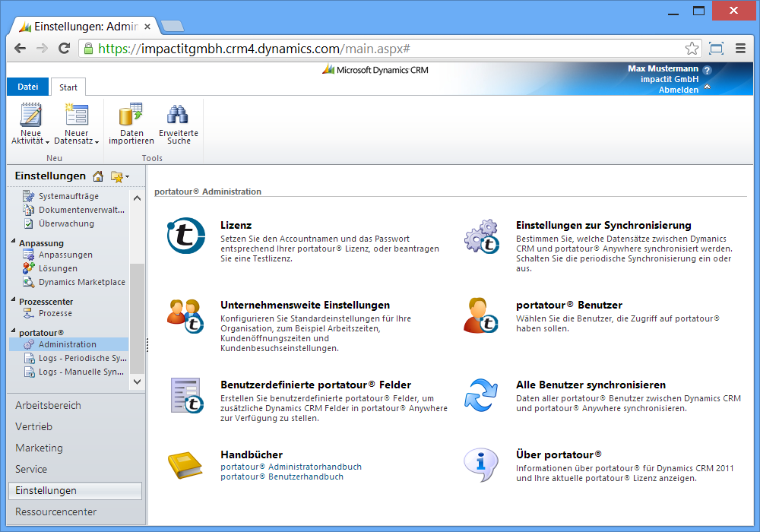The image size is (760, 532).
Task: Open the Neue Aktivität dropdown arrow
Action: [47, 142]
